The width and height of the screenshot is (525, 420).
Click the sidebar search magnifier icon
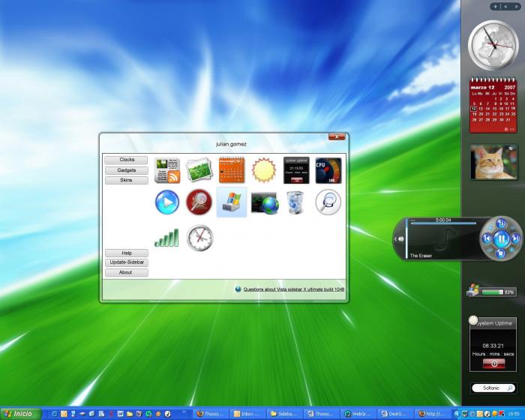[x=510, y=388]
